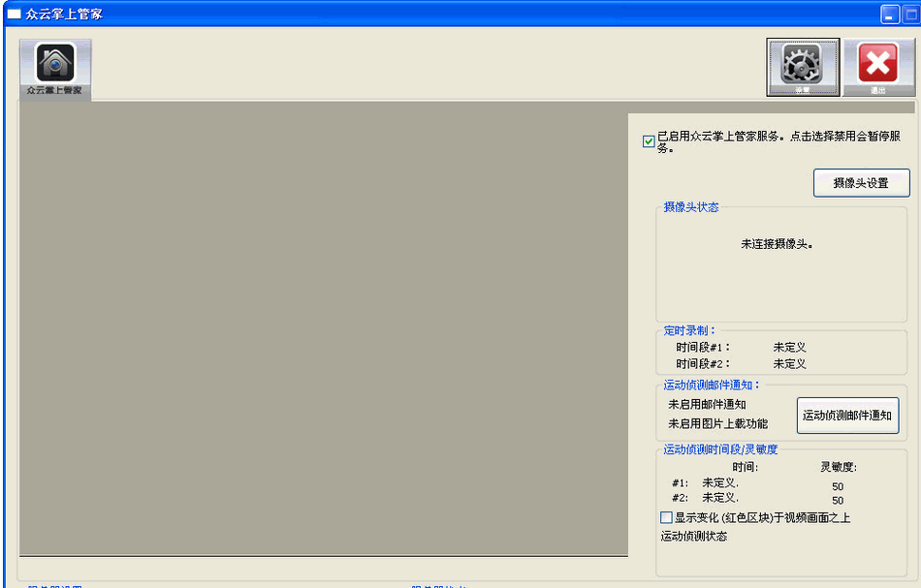Click the 未启用邮件通知 status text
This screenshot has height=588, width=921.
tap(707, 404)
